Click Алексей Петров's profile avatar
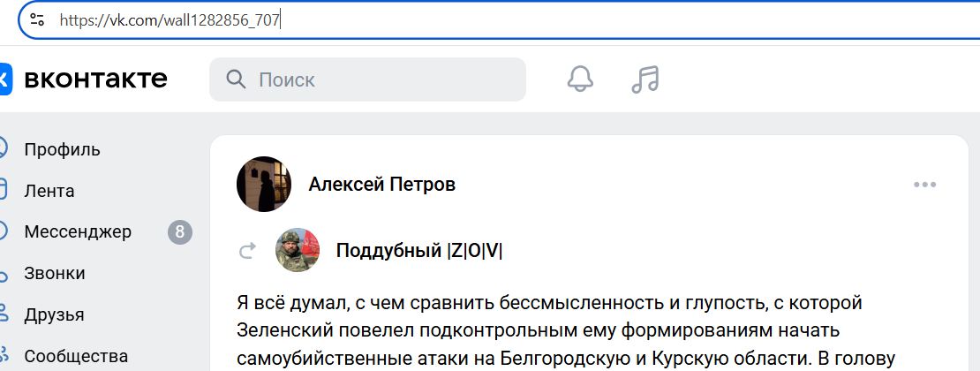 [264, 185]
